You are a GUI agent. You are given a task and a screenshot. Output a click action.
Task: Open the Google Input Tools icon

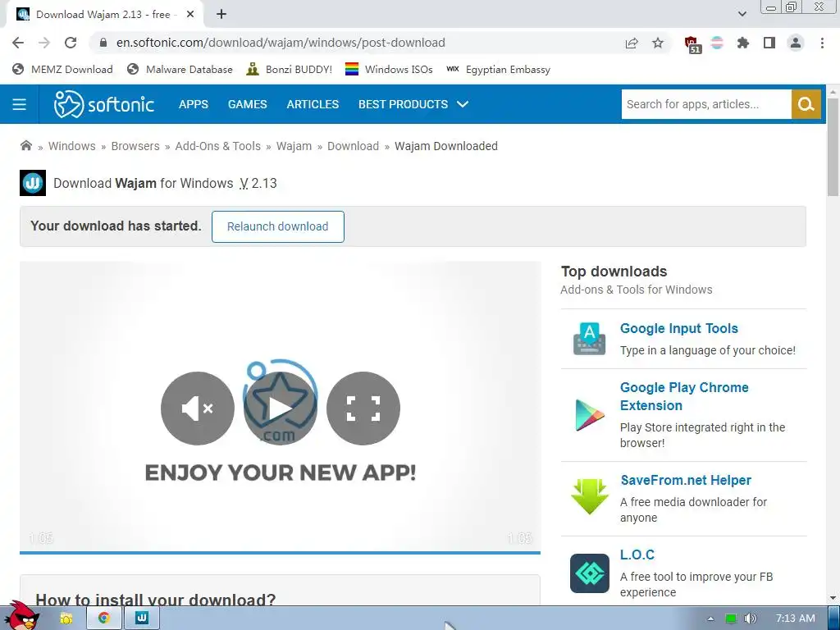click(589, 339)
